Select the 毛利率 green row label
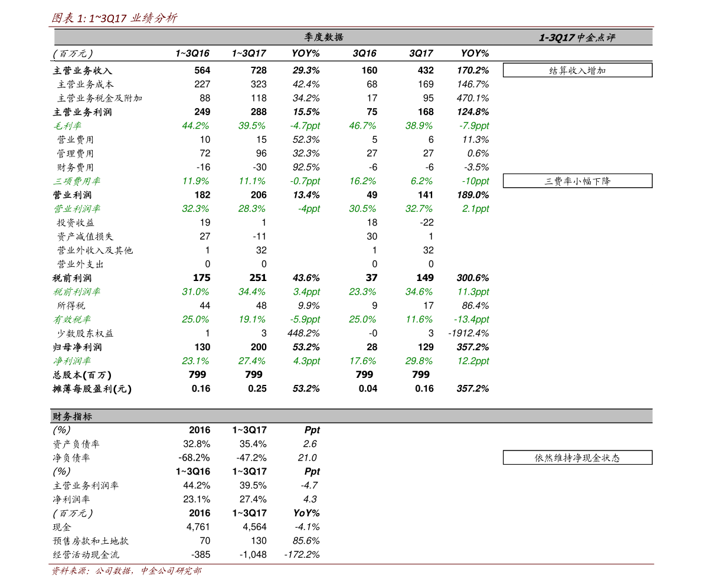The height and width of the screenshot is (588, 703). (67, 126)
